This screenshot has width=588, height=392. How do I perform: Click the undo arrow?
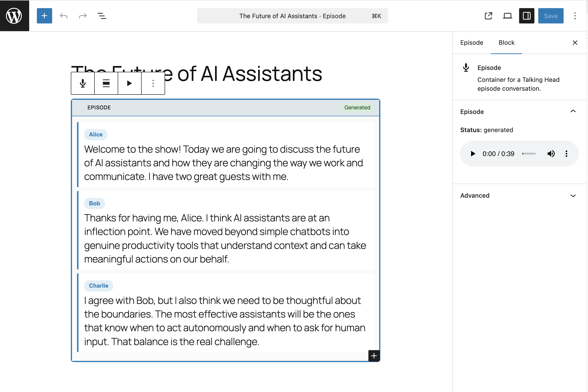[x=64, y=16]
